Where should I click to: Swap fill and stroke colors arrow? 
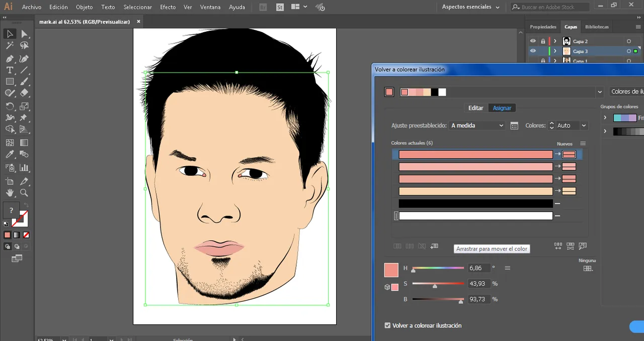coord(26,206)
